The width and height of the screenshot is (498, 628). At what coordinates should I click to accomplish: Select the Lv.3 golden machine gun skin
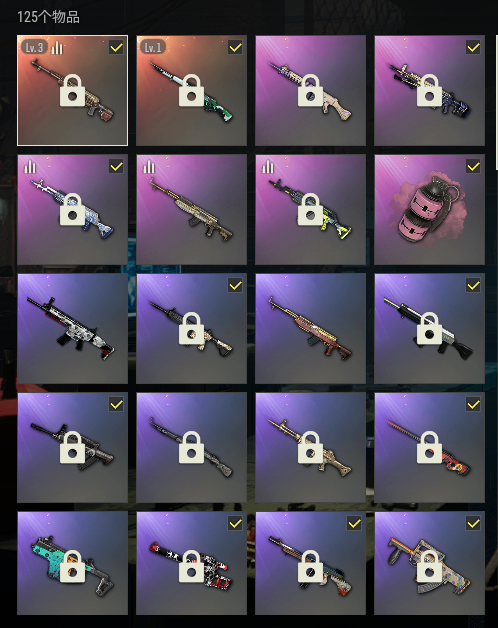pyautogui.click(x=73, y=91)
